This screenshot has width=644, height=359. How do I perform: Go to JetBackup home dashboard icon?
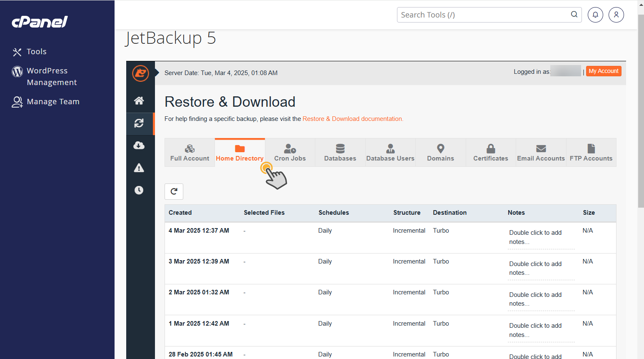pos(139,100)
